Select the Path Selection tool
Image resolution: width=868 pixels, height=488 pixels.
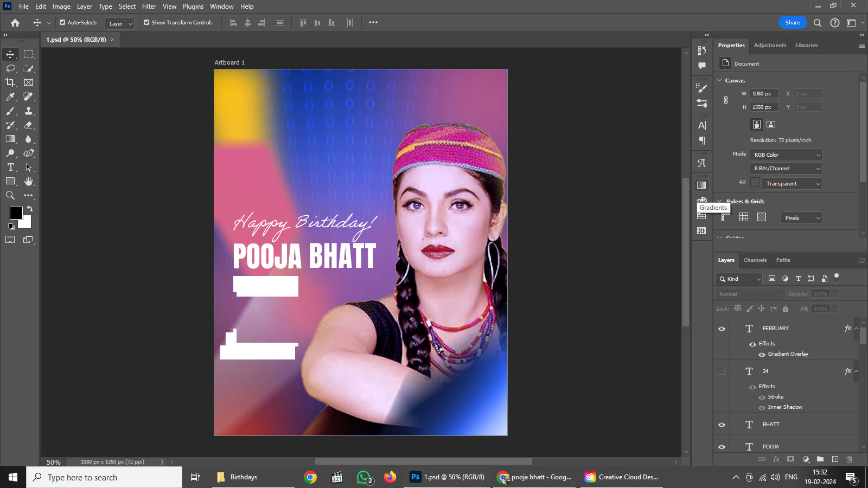click(x=28, y=167)
